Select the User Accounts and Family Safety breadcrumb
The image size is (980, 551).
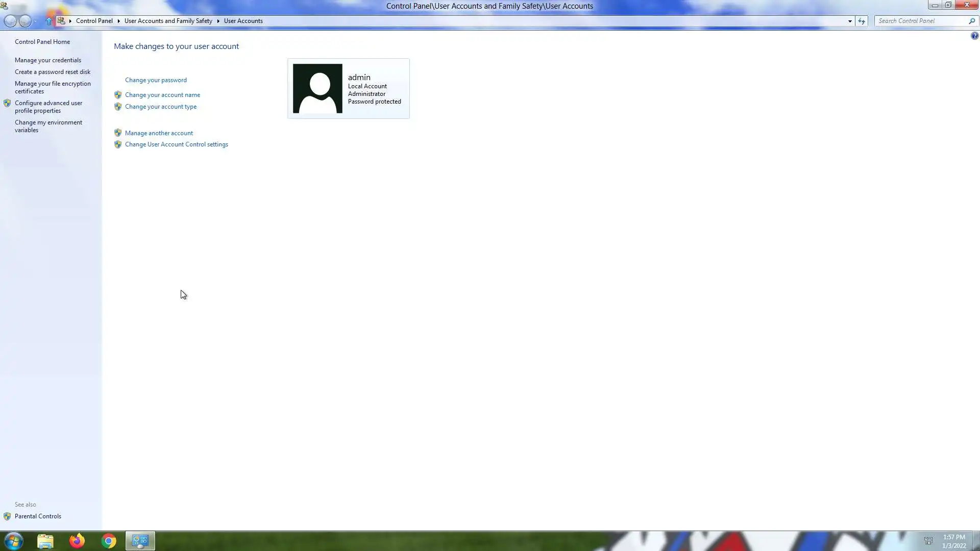168,21
